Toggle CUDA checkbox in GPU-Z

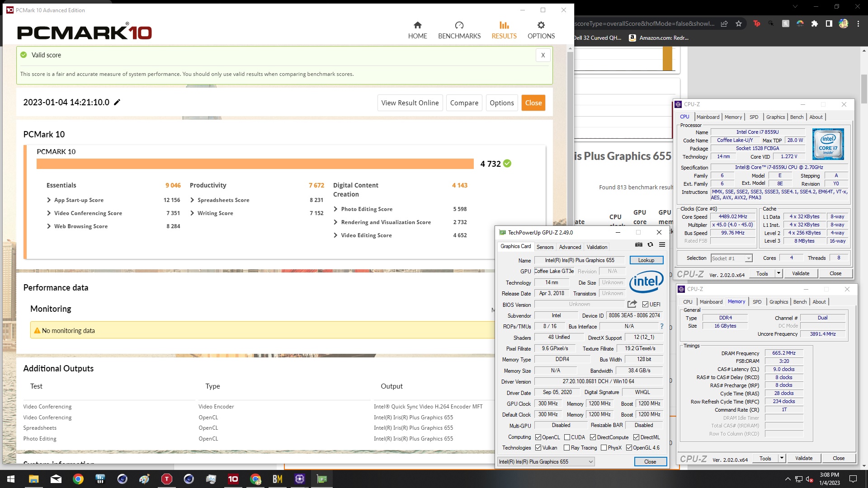tap(567, 437)
